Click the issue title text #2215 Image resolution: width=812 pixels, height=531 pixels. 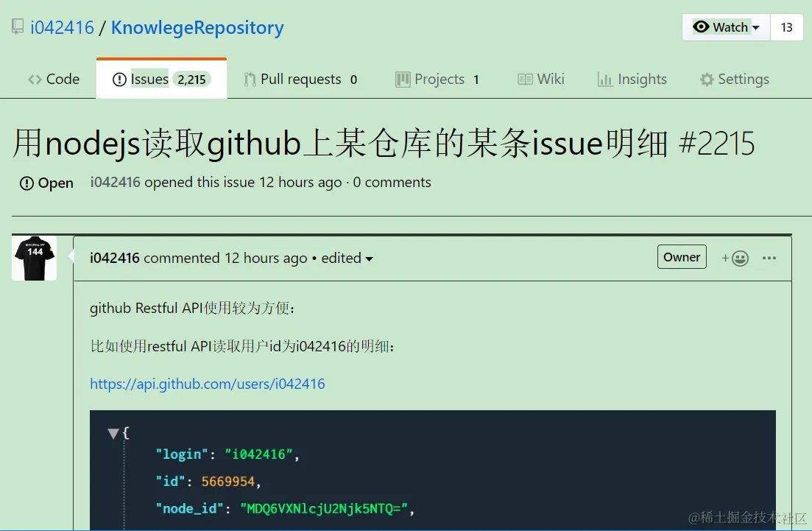717,144
